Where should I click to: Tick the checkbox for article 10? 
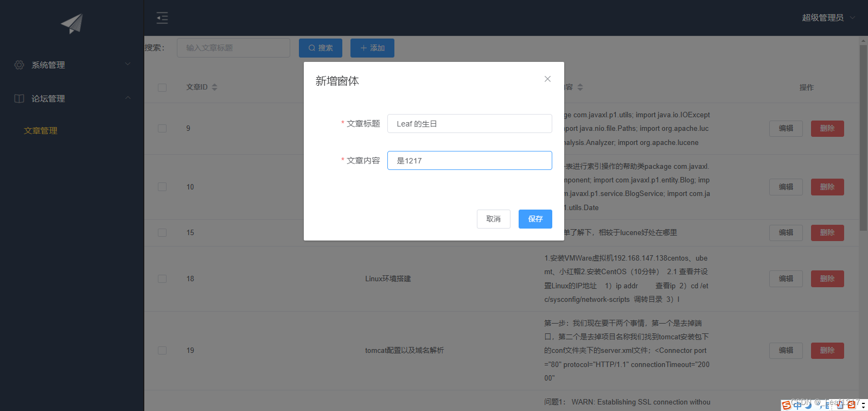pyautogui.click(x=162, y=187)
